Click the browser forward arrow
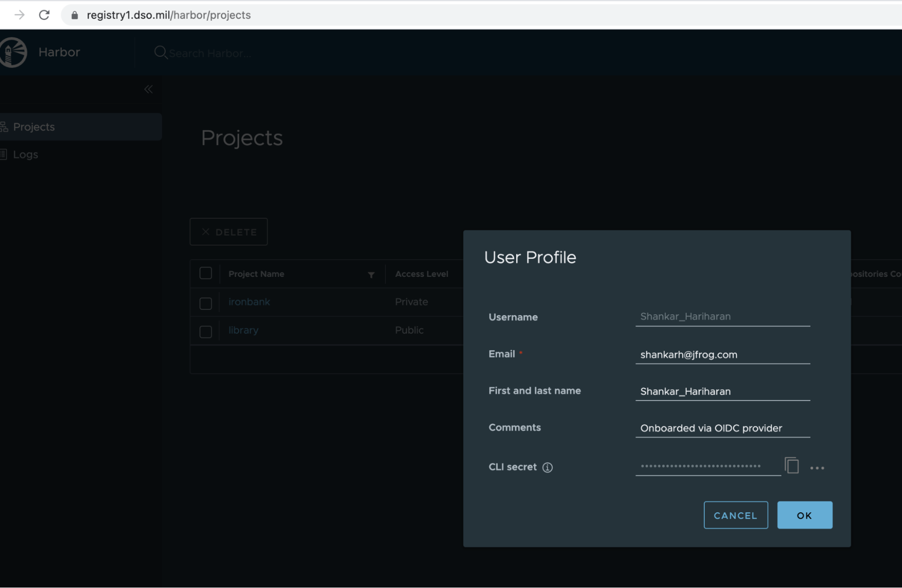This screenshot has width=902, height=588. [19, 15]
